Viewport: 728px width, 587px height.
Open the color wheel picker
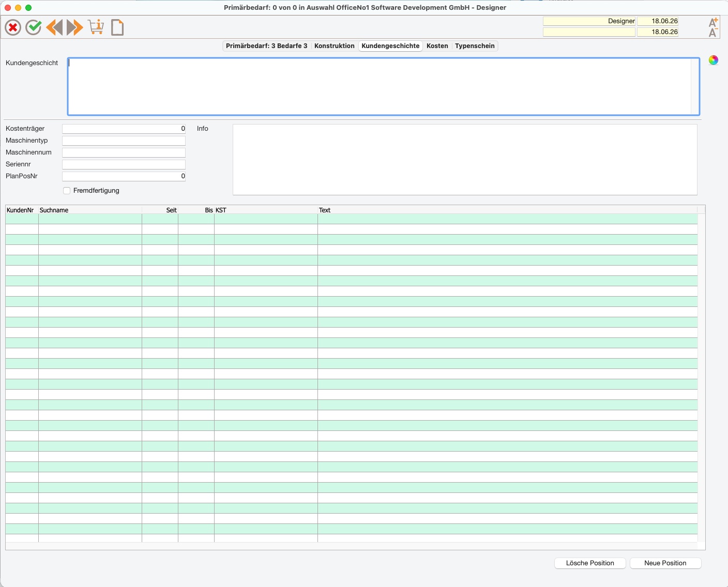tap(714, 60)
